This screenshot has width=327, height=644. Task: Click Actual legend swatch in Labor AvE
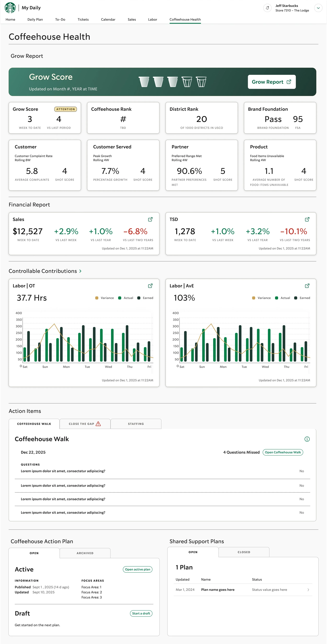point(277,298)
